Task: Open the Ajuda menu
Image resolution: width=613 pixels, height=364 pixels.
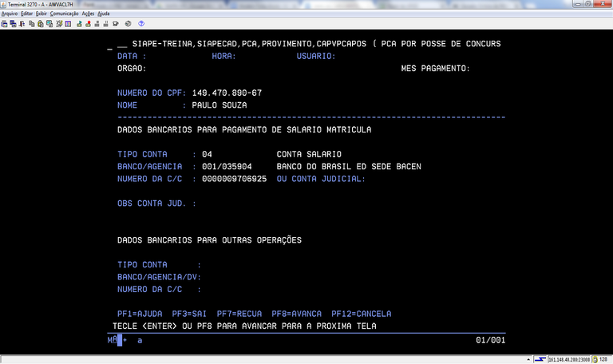Action: point(104,14)
